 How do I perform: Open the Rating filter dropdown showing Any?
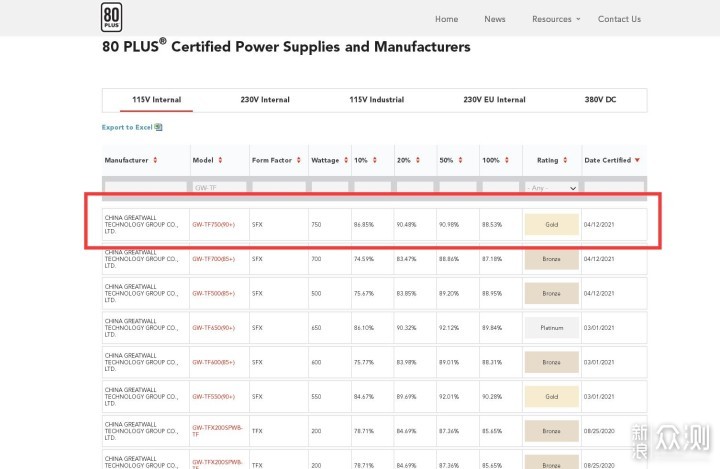coord(551,187)
